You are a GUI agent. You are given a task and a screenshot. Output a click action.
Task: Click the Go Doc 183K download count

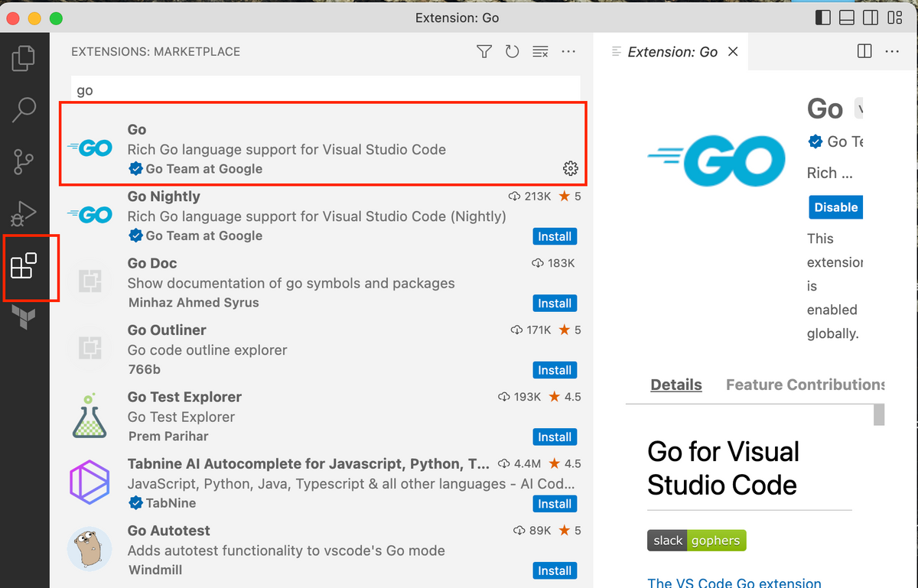pos(552,263)
